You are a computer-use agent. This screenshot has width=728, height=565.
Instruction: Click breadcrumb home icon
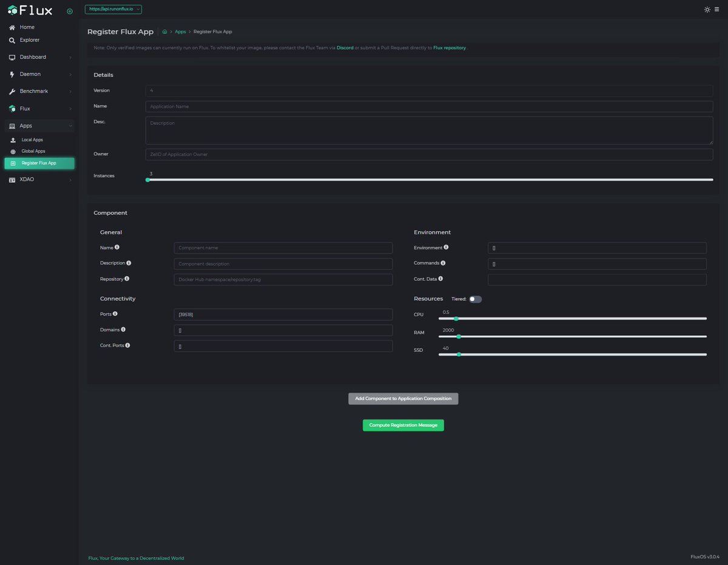[x=164, y=32]
